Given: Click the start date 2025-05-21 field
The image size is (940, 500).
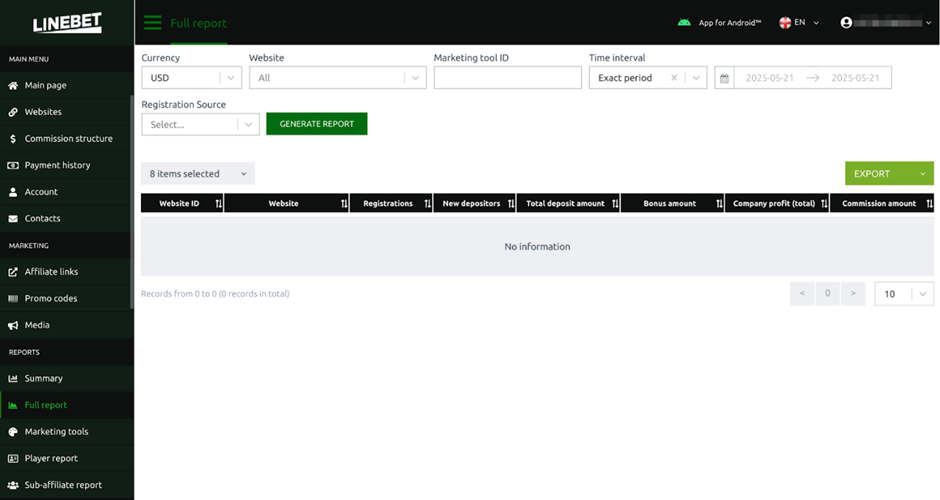Looking at the screenshot, I should click(769, 78).
